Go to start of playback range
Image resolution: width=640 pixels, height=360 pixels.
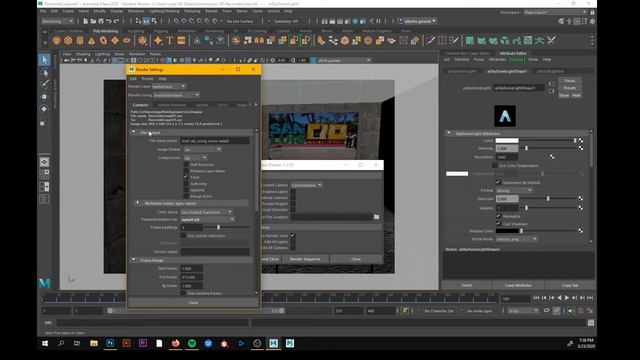point(536,298)
